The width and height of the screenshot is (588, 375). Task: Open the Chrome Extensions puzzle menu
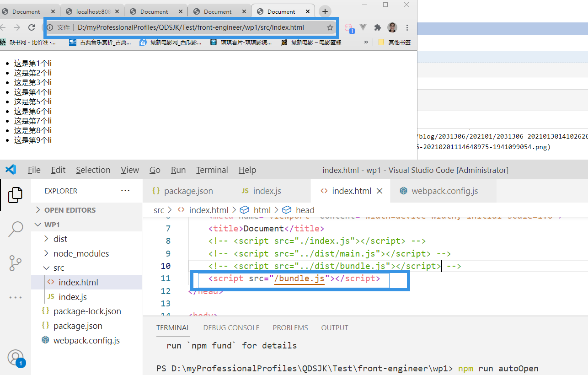coord(378,27)
